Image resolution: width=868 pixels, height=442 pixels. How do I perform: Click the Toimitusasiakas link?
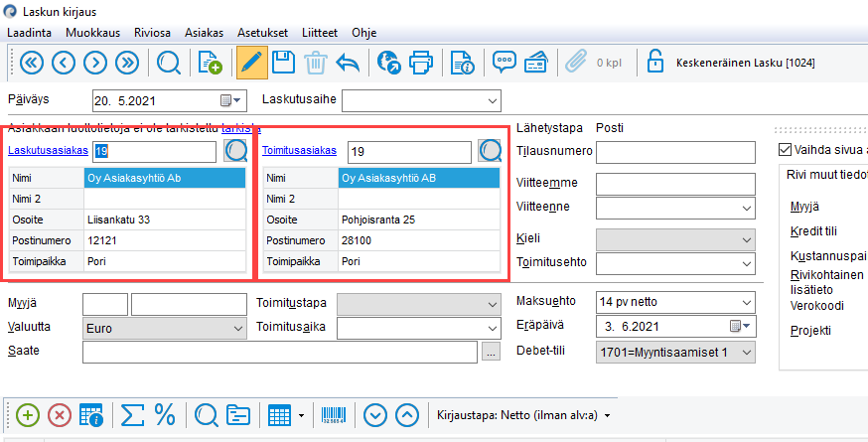pos(300,150)
